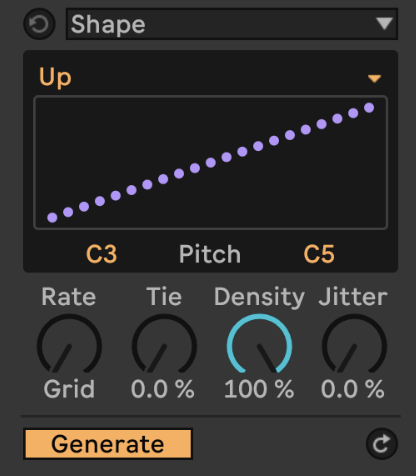Click the Jitter knob
Image resolution: width=416 pixels, height=476 pixels.
pos(354,344)
